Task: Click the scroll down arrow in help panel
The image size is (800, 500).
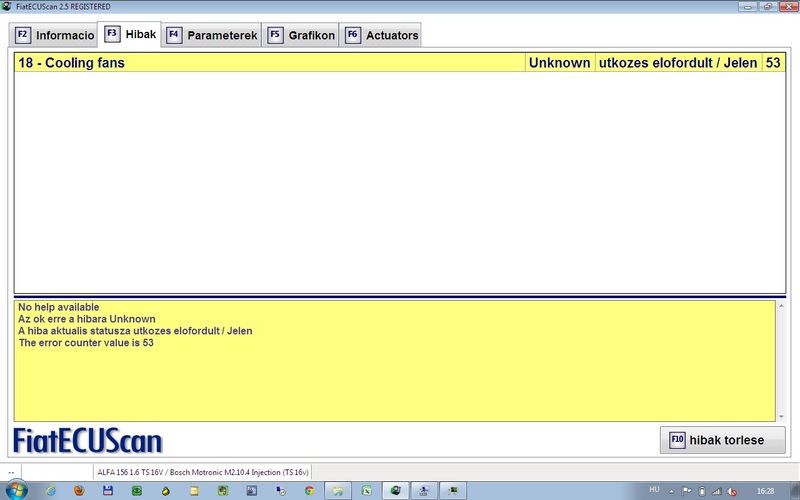Action: 780,416
